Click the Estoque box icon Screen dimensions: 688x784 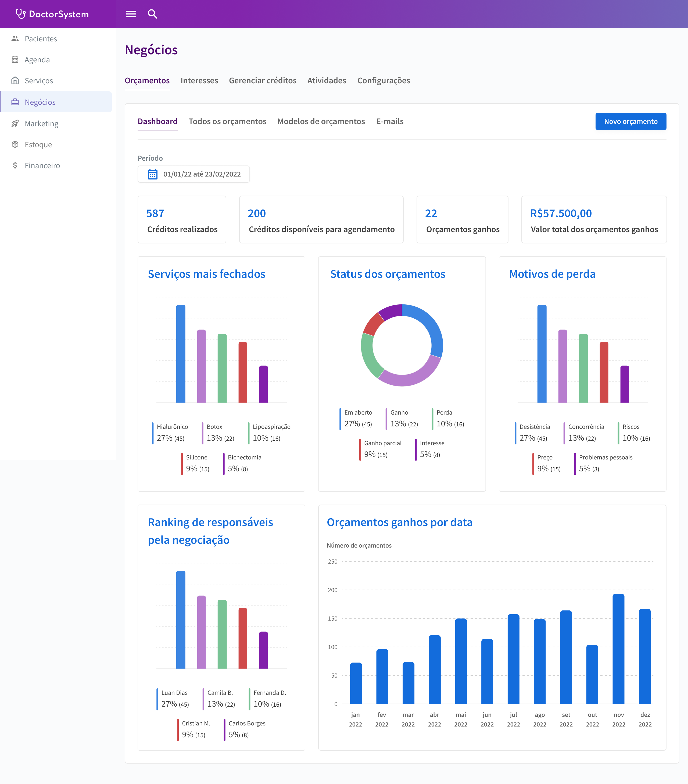[15, 145]
